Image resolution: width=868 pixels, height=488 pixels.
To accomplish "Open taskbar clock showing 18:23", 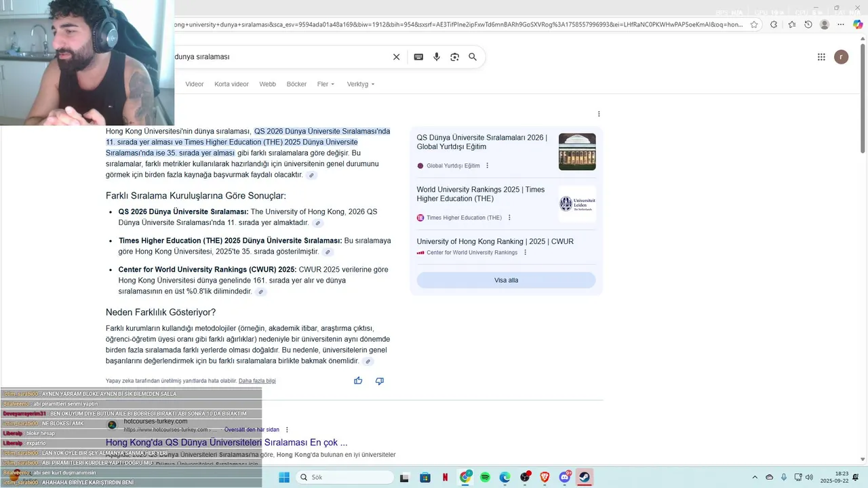I will point(833,477).
